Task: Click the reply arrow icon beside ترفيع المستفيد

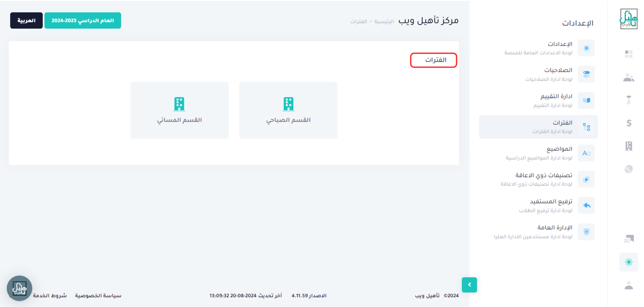Action: pos(586,206)
